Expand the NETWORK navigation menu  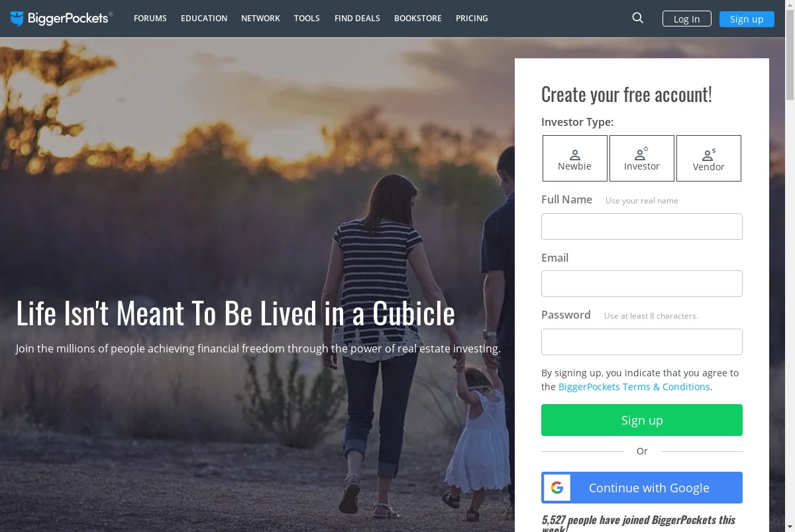click(260, 19)
